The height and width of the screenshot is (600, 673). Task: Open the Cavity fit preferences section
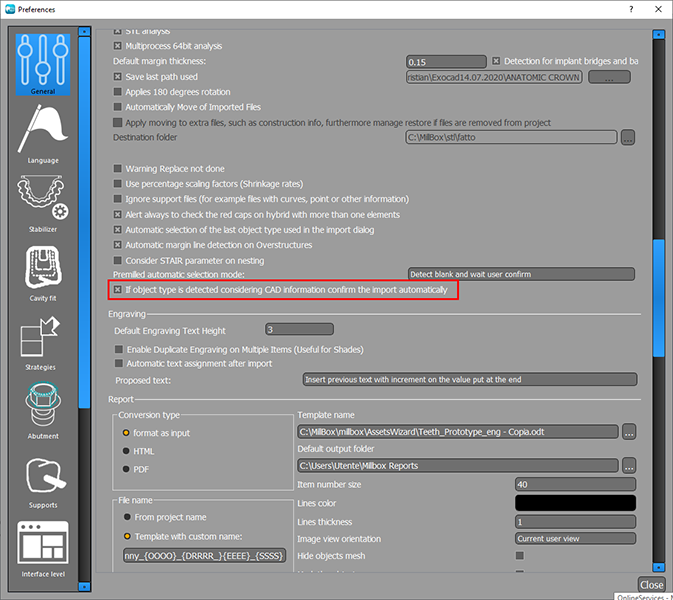(x=43, y=273)
